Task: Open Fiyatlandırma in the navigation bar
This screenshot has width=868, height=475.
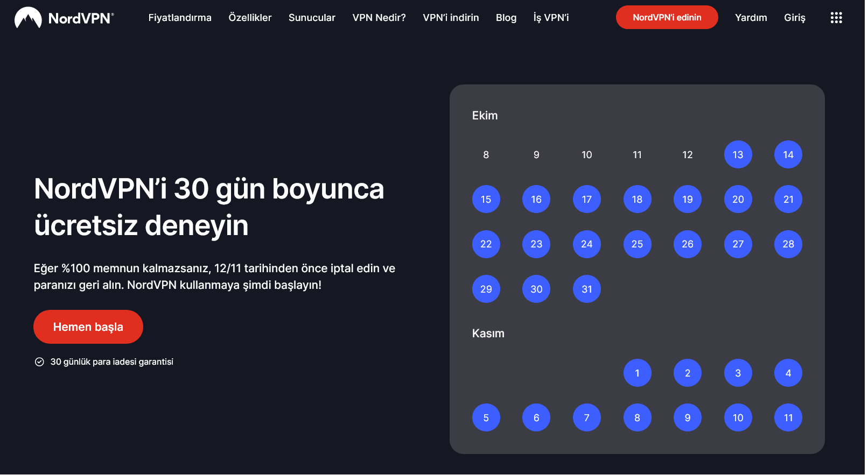Action: [180, 18]
